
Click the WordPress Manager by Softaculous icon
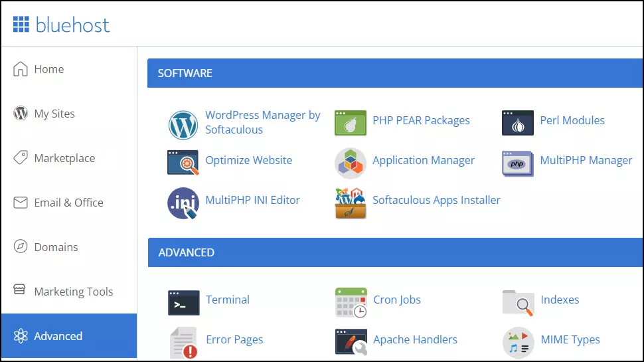coord(183,125)
